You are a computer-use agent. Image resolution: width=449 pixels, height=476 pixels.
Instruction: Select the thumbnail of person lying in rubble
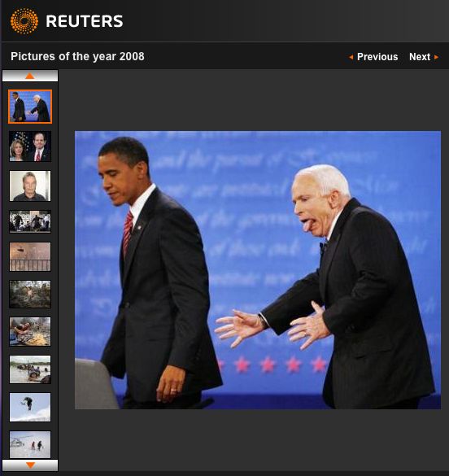[30, 331]
